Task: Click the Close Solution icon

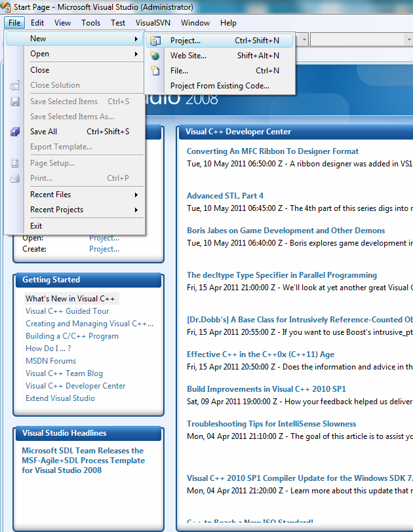Action: pos(15,85)
